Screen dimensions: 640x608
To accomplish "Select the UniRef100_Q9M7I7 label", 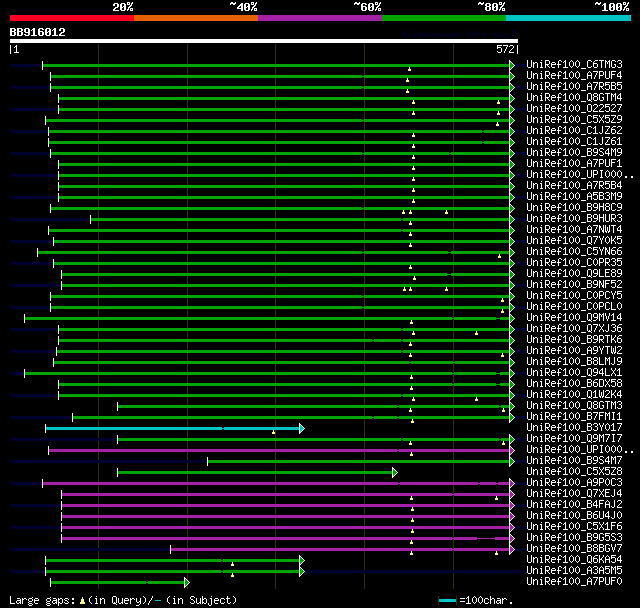I will (x=574, y=439).
